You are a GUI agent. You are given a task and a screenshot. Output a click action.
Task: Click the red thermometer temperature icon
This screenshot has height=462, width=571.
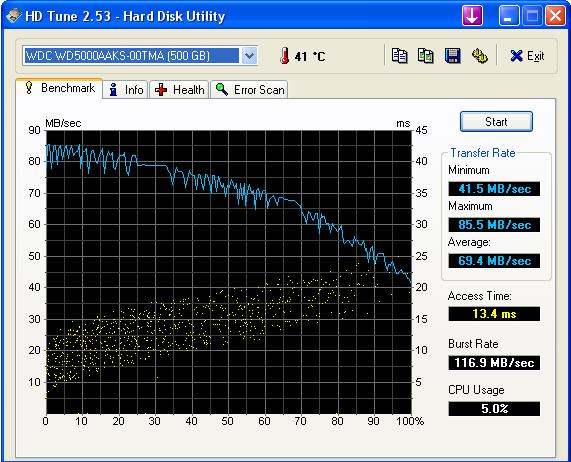point(284,56)
